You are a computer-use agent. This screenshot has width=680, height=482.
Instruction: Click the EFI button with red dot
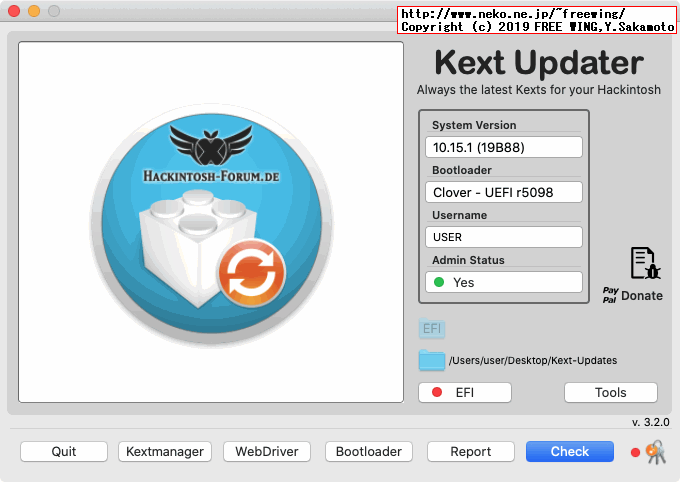(x=465, y=393)
